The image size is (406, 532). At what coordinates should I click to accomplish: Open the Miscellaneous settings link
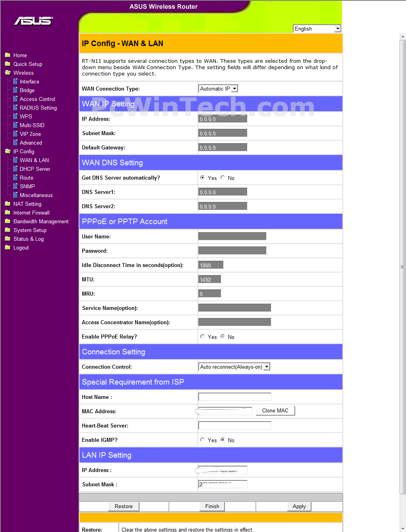pos(36,195)
